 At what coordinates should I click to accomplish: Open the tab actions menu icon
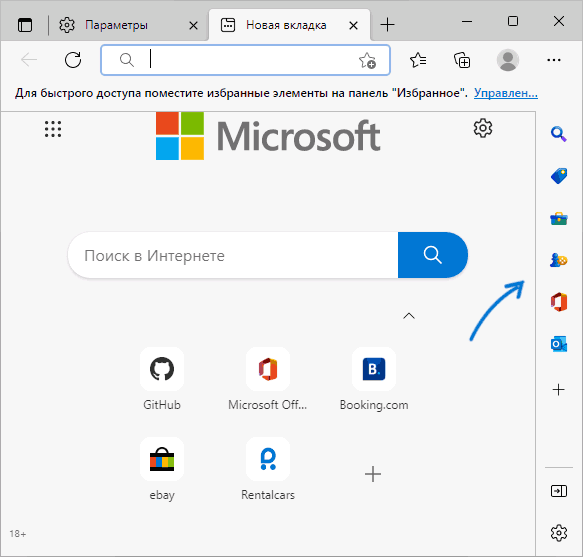[x=25, y=25]
